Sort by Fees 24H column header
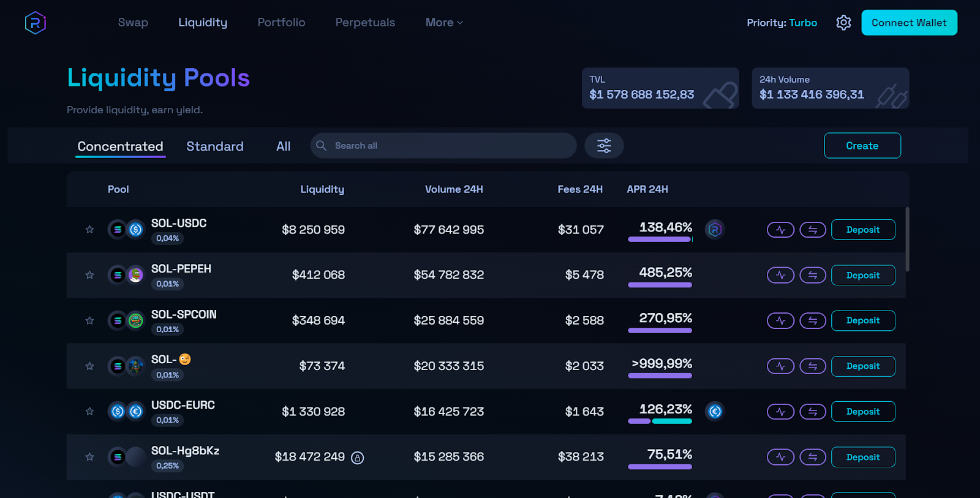Screen dimensions: 980x498 click(580, 189)
